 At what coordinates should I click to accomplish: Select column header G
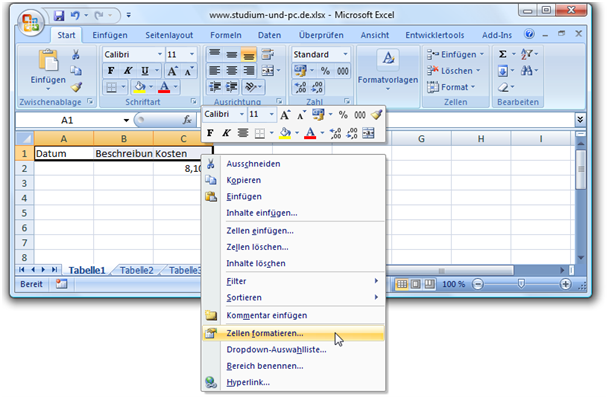[x=421, y=139]
